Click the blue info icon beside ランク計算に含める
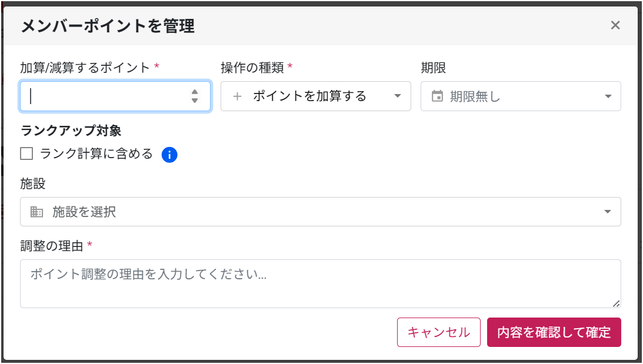Image resolution: width=643 pixels, height=364 pixels. click(169, 155)
